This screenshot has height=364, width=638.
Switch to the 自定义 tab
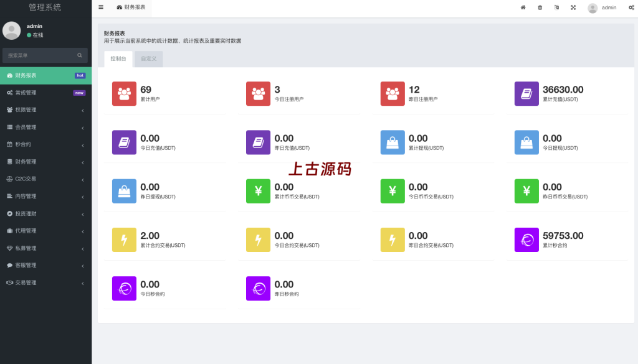click(x=148, y=59)
